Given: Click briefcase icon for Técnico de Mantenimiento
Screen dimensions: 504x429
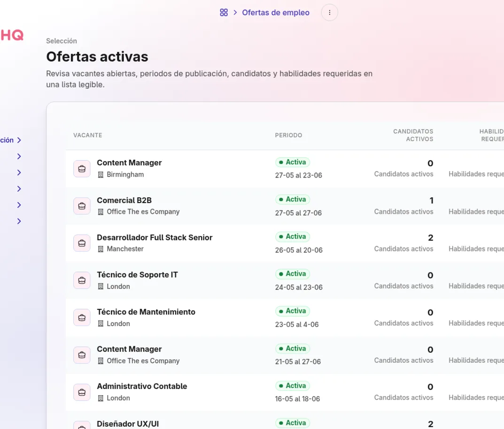Looking at the screenshot, I should pyautogui.click(x=82, y=318).
